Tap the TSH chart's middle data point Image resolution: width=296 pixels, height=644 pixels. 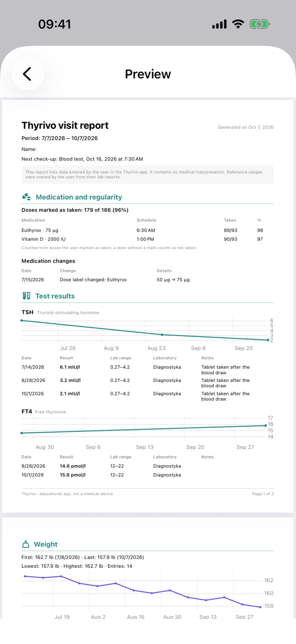click(162, 335)
